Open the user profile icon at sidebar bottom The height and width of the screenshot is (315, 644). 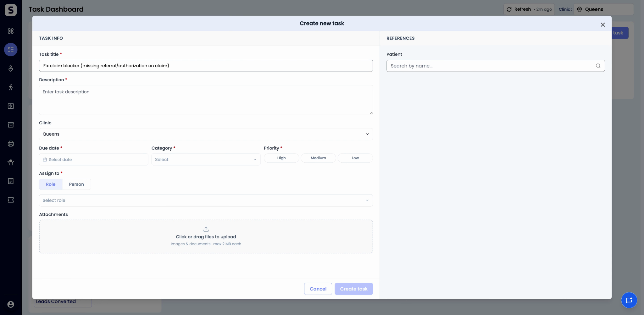(11, 304)
